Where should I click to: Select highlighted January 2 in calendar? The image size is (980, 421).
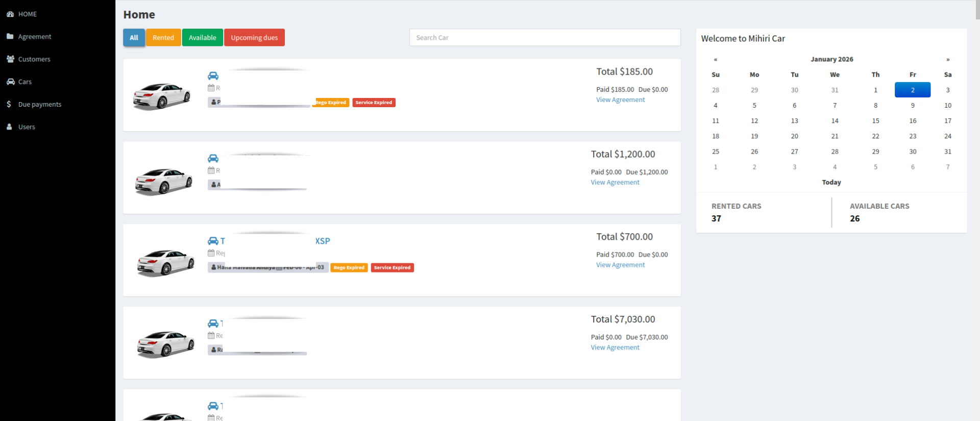pyautogui.click(x=913, y=90)
